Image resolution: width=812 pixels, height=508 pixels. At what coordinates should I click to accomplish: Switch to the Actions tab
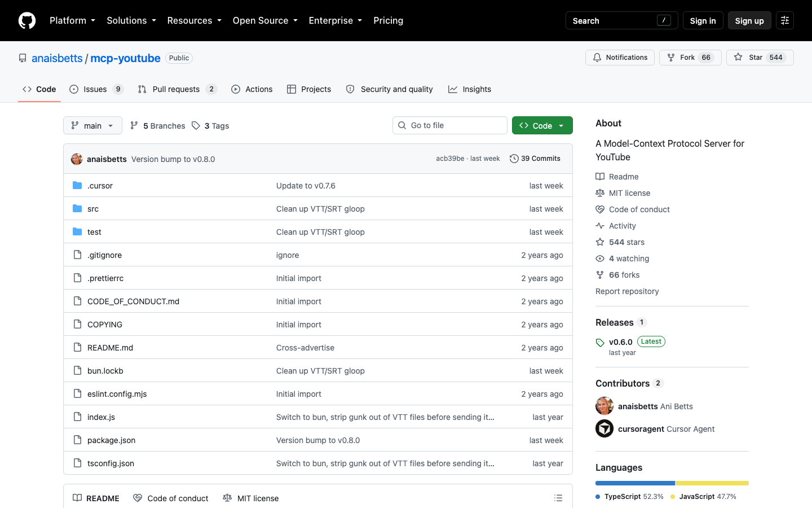tap(252, 89)
